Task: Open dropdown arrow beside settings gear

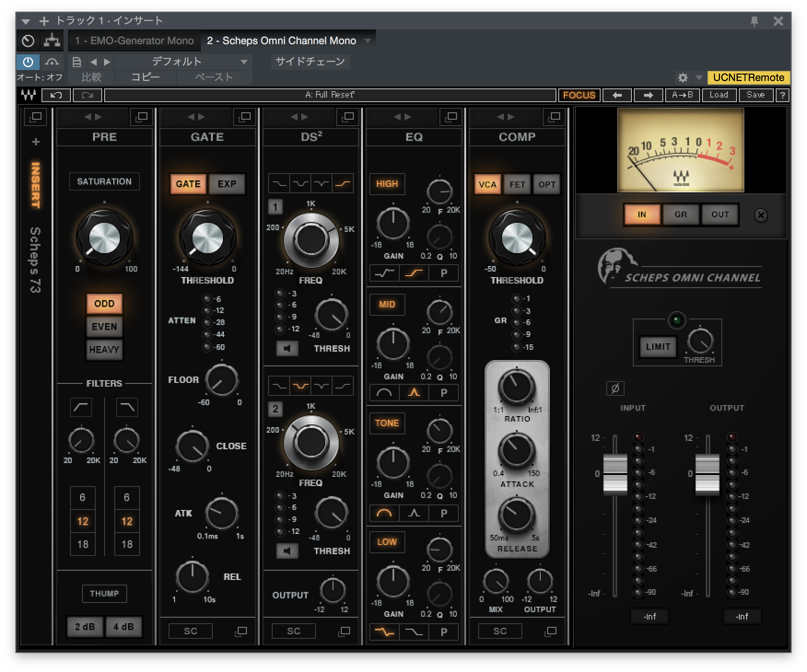Action: (x=699, y=77)
